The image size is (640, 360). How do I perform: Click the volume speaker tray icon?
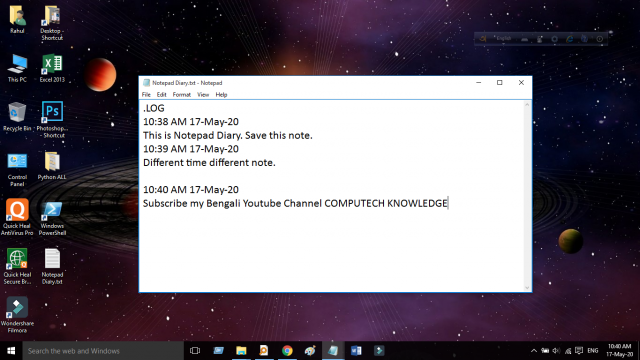click(x=556, y=351)
